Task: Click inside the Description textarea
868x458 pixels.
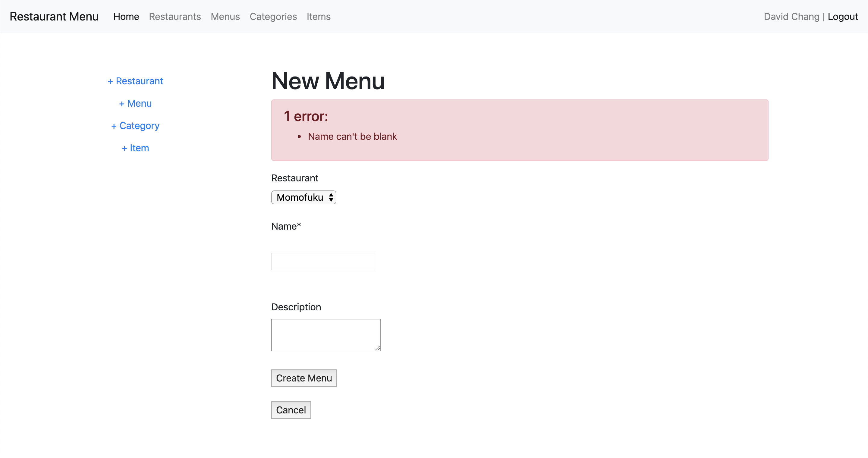Action: click(x=325, y=335)
